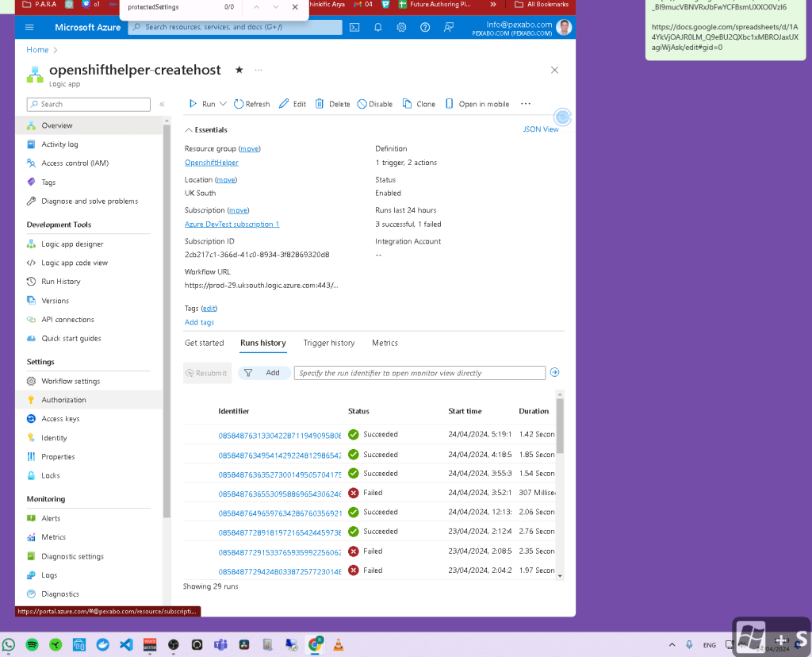Click Add tags link

pos(199,322)
